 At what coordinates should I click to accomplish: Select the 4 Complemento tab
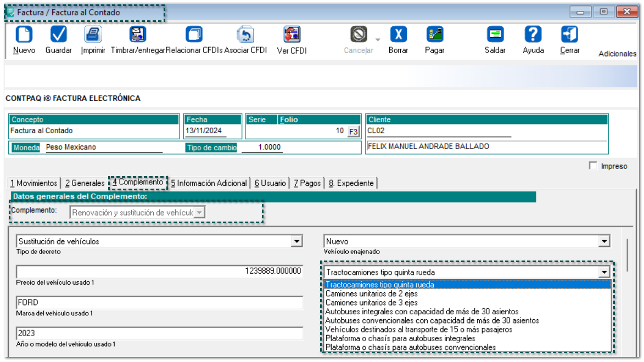click(x=138, y=182)
